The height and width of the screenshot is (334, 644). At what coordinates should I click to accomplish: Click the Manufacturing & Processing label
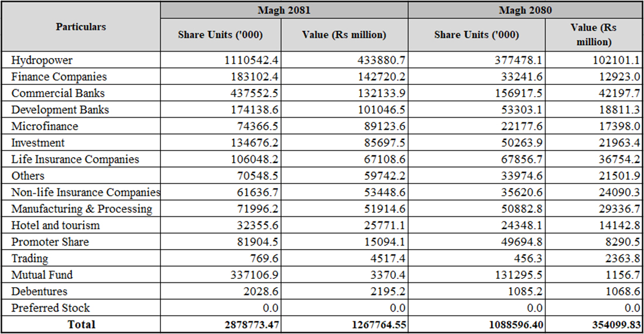tap(82, 209)
